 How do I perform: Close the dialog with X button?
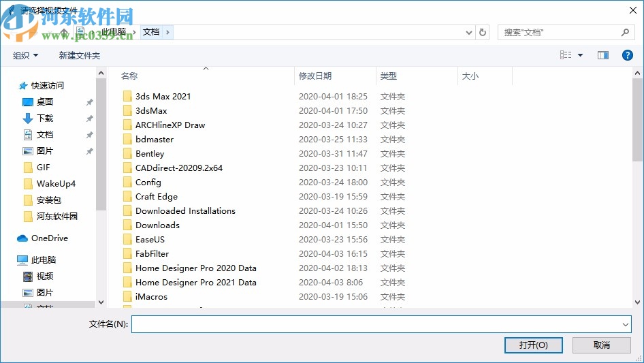pos(633,10)
